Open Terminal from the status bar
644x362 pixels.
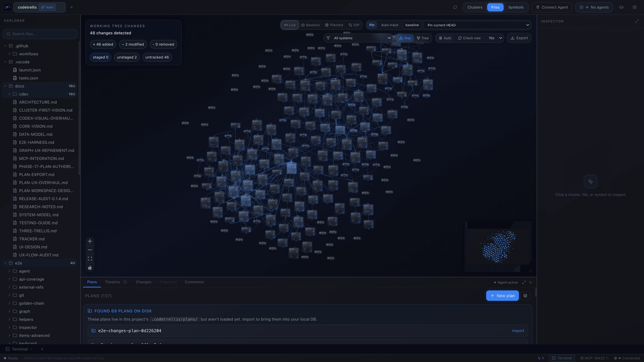pyautogui.click(x=562, y=358)
